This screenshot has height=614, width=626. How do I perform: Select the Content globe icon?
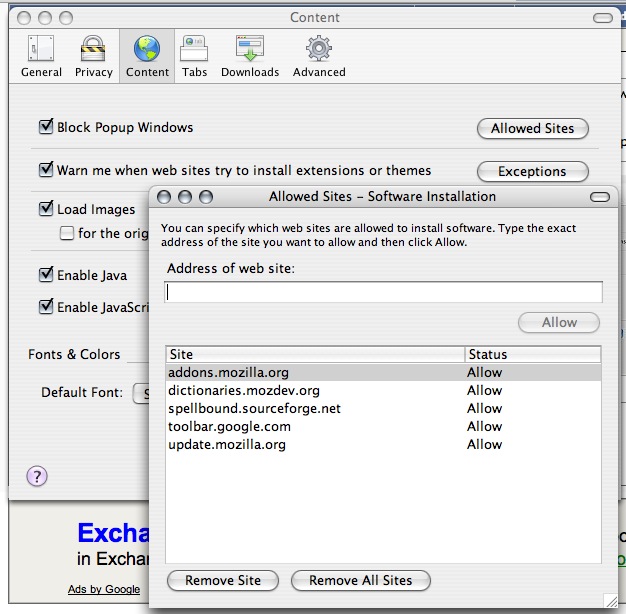(x=147, y=49)
